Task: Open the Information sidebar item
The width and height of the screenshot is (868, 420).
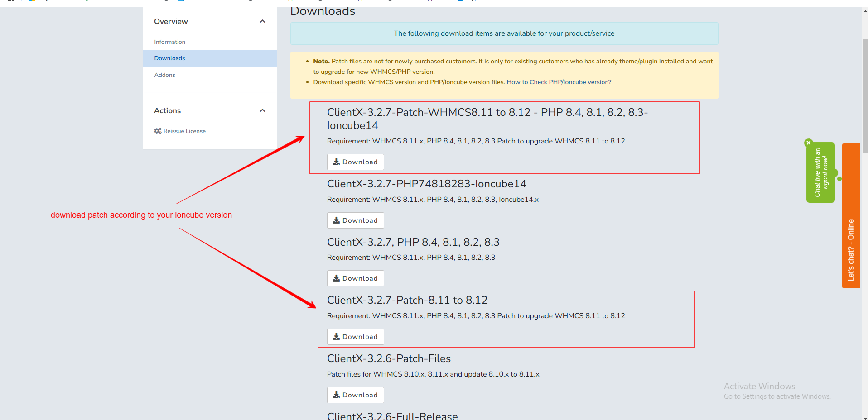Action: tap(169, 42)
